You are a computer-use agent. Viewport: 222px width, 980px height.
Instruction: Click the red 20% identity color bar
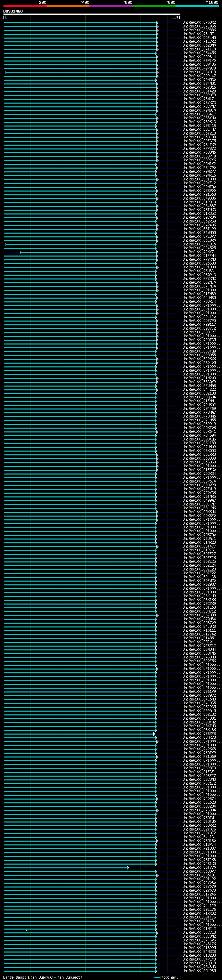click(25, 6)
